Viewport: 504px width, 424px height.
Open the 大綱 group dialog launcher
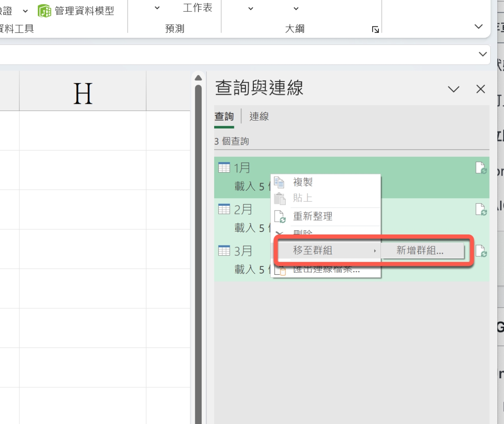(x=375, y=29)
